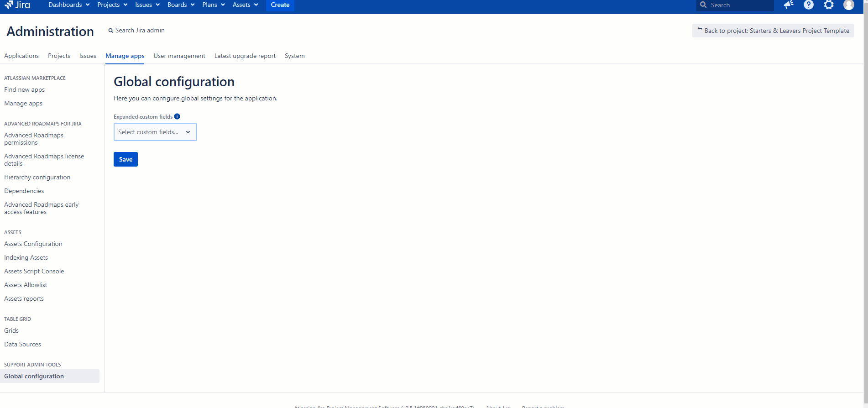Go back to Starters & Leavers project

tap(773, 31)
